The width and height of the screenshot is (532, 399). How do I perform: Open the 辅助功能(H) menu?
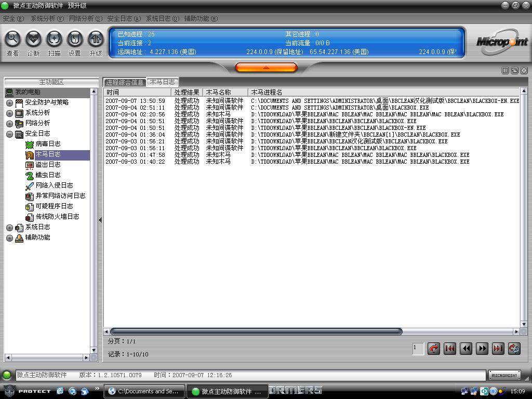tap(201, 19)
